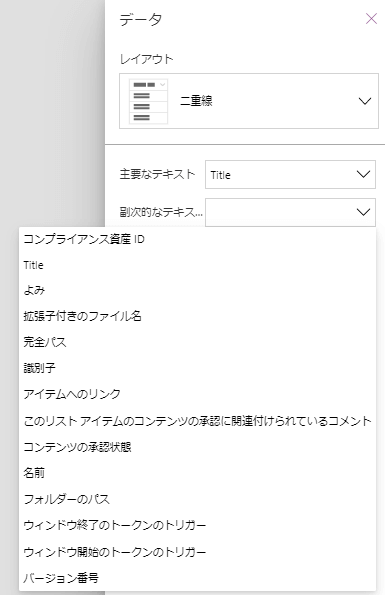Choose the 識別子 option

197,368
